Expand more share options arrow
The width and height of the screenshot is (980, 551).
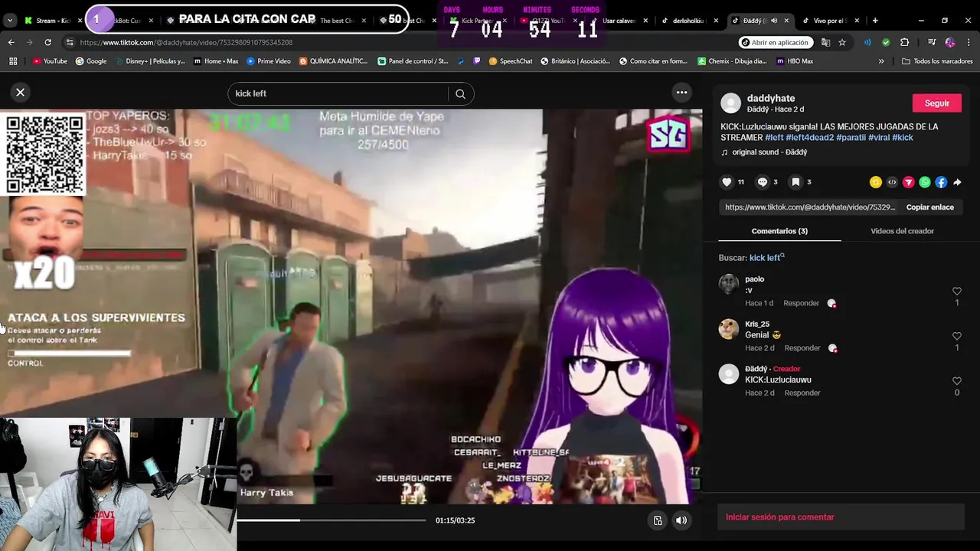(x=957, y=182)
